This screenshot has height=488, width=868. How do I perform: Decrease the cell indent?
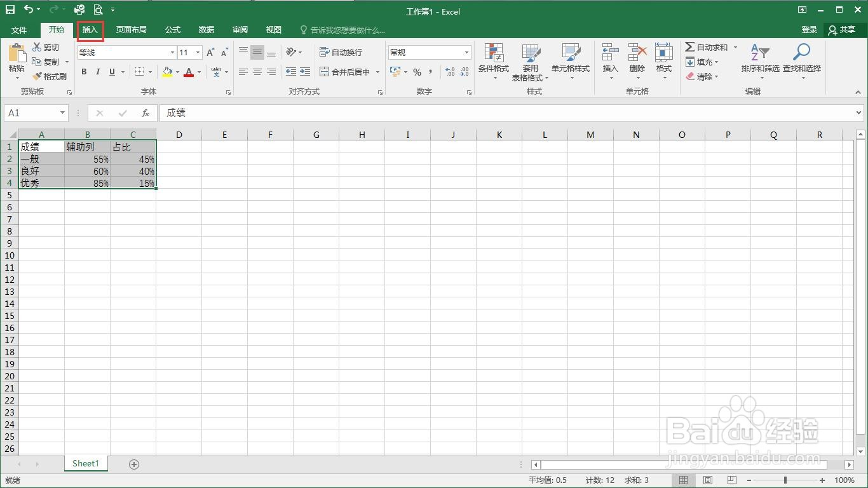291,72
